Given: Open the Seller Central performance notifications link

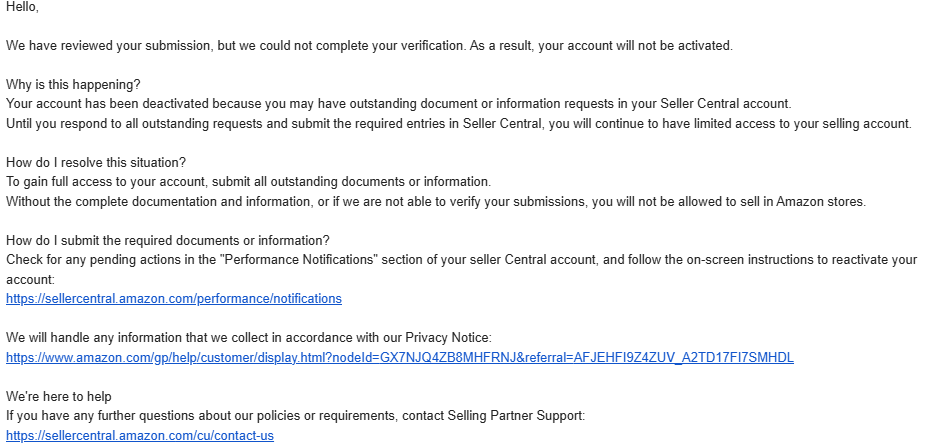Looking at the screenshot, I should coord(174,299).
